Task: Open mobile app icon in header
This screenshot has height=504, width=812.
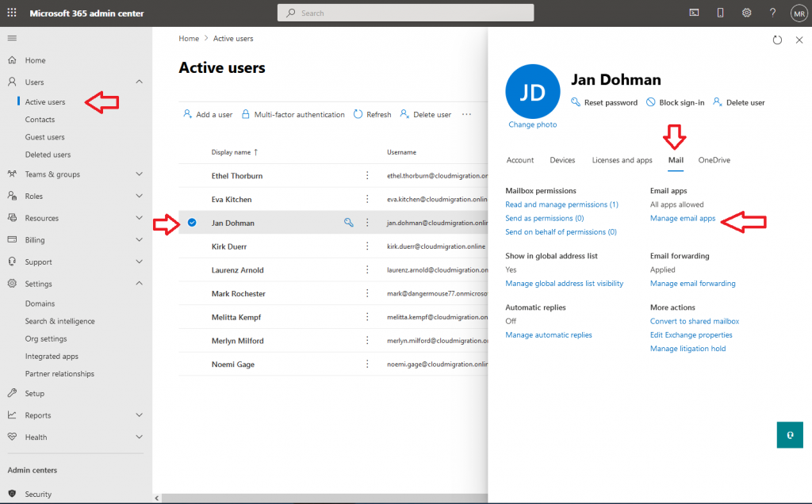Action: coord(720,13)
